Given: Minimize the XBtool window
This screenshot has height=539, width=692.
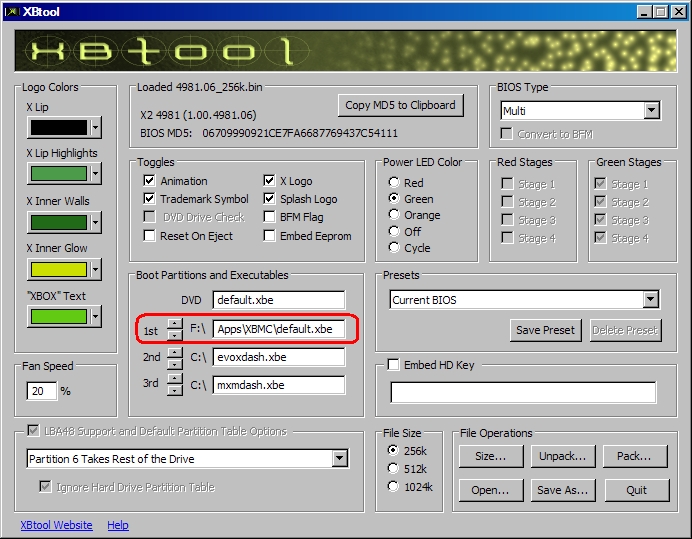Looking at the screenshot, I should point(644,12).
